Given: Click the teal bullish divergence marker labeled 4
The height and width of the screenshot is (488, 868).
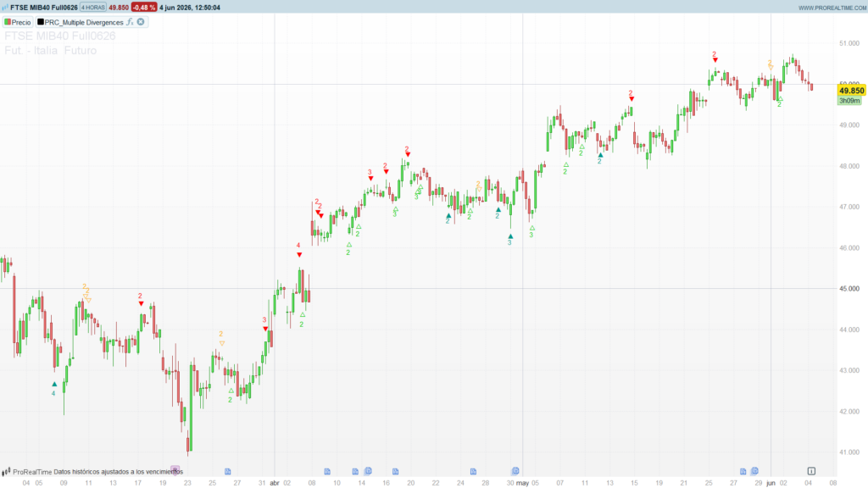Looking at the screenshot, I should (x=54, y=384).
